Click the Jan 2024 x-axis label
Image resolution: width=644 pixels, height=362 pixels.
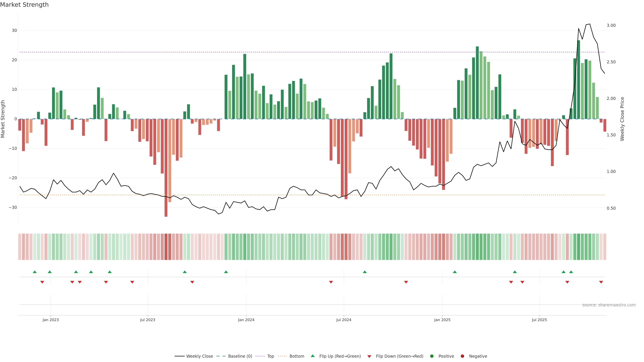tap(246, 320)
